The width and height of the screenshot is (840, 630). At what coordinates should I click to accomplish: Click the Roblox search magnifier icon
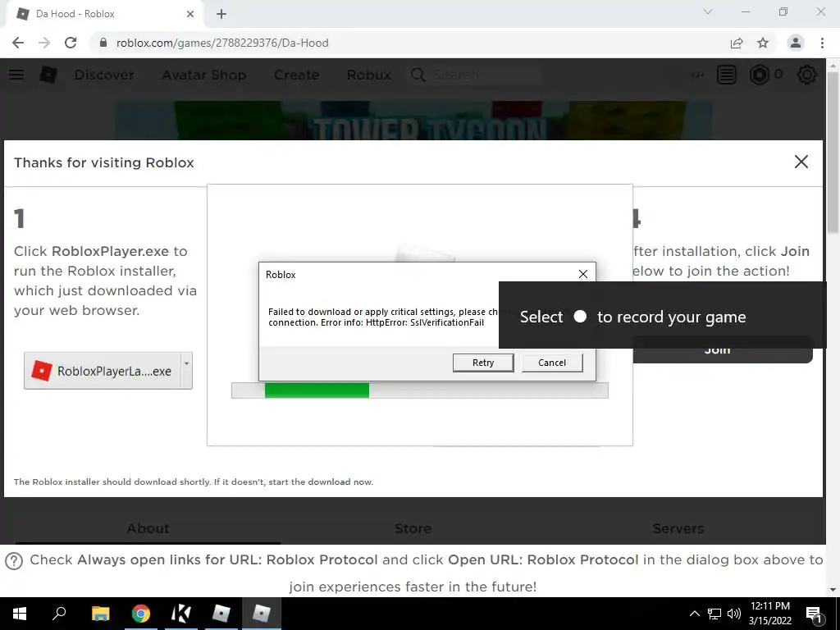(x=418, y=75)
